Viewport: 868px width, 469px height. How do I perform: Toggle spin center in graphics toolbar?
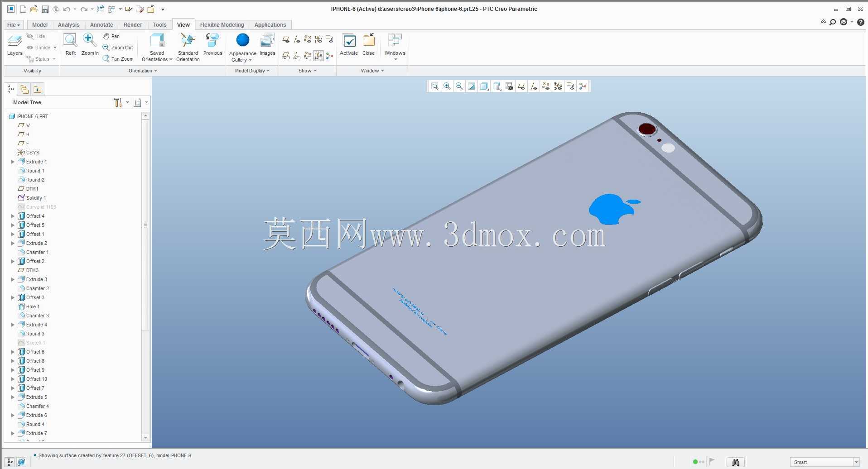click(583, 86)
